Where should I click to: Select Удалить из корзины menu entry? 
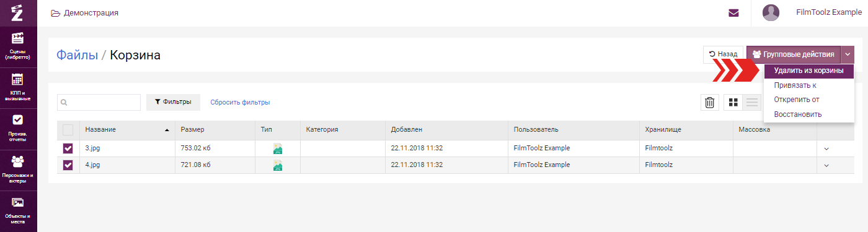(808, 71)
